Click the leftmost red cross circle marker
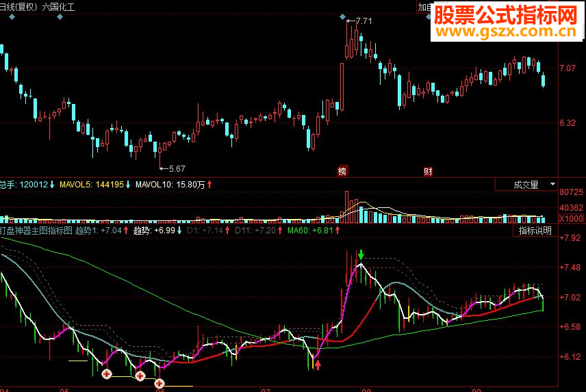 pos(107,374)
